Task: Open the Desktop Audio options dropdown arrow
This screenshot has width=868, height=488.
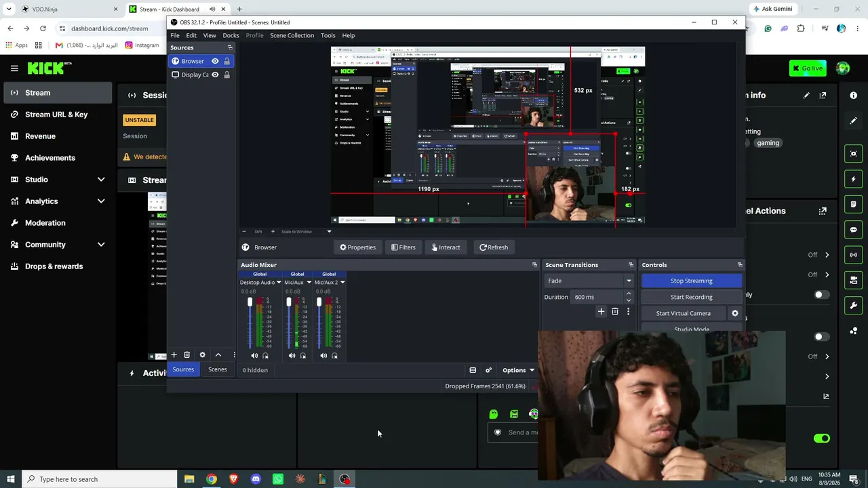Action: coord(278,282)
